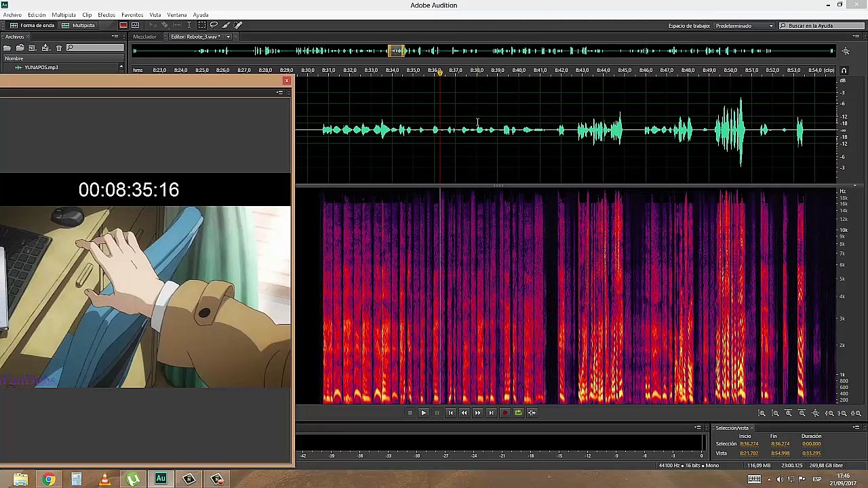Click the selection Duración value
Image resolution: width=868 pixels, height=488 pixels.
(811, 444)
